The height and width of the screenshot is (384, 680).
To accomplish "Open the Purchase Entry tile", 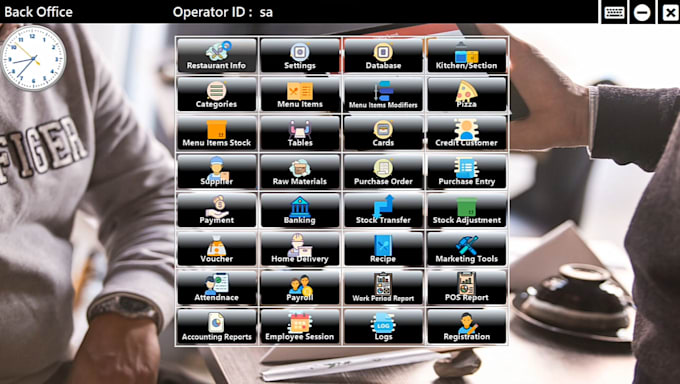I will [x=467, y=171].
